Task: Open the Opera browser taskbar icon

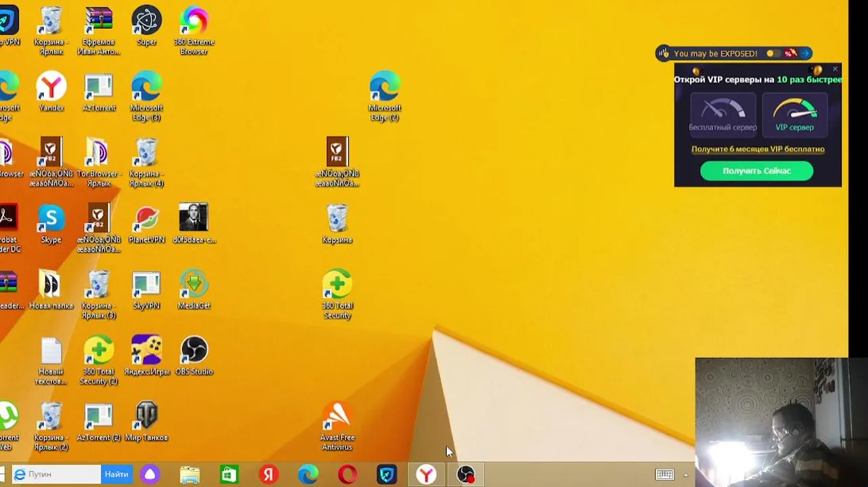Action: 347,475
